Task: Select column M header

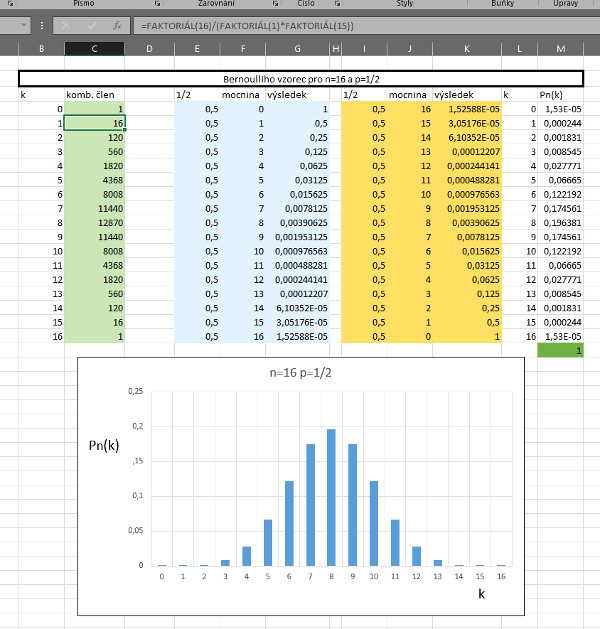Action: coord(561,49)
